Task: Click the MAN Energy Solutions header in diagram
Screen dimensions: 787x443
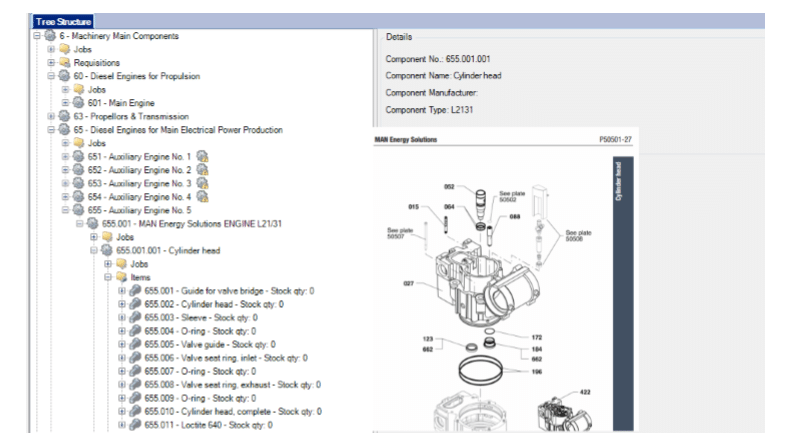Action: 406,139
